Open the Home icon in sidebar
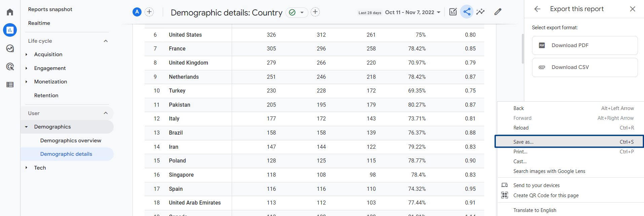 pyautogui.click(x=10, y=12)
